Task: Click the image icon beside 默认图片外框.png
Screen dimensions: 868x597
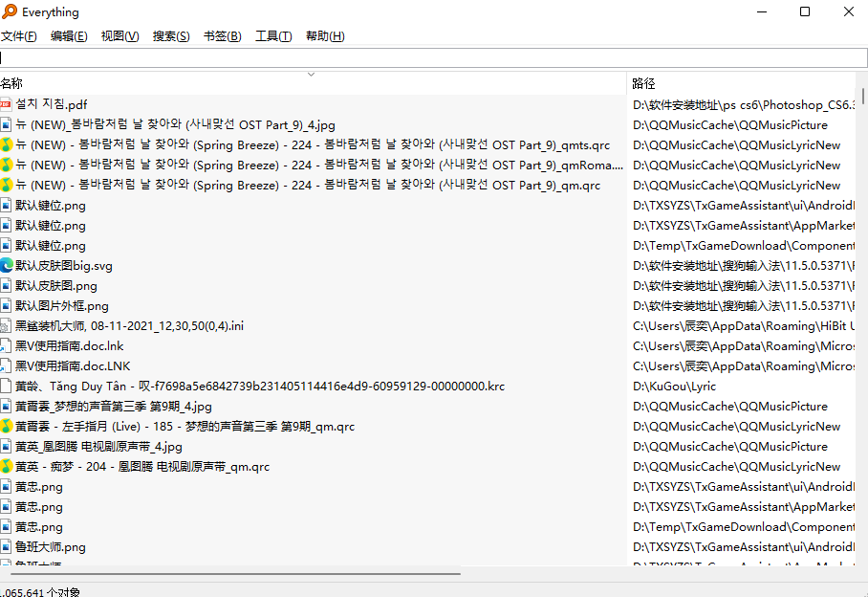Action: (10, 305)
